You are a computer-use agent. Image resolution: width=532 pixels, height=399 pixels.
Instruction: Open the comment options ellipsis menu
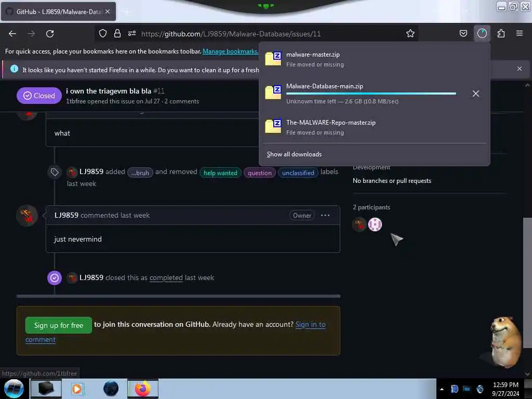click(325, 215)
